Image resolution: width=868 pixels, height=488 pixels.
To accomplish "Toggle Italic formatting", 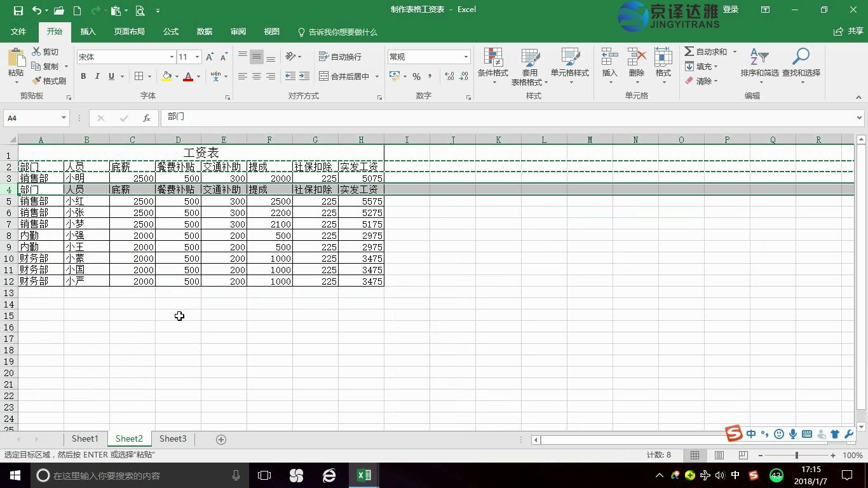I will (97, 76).
